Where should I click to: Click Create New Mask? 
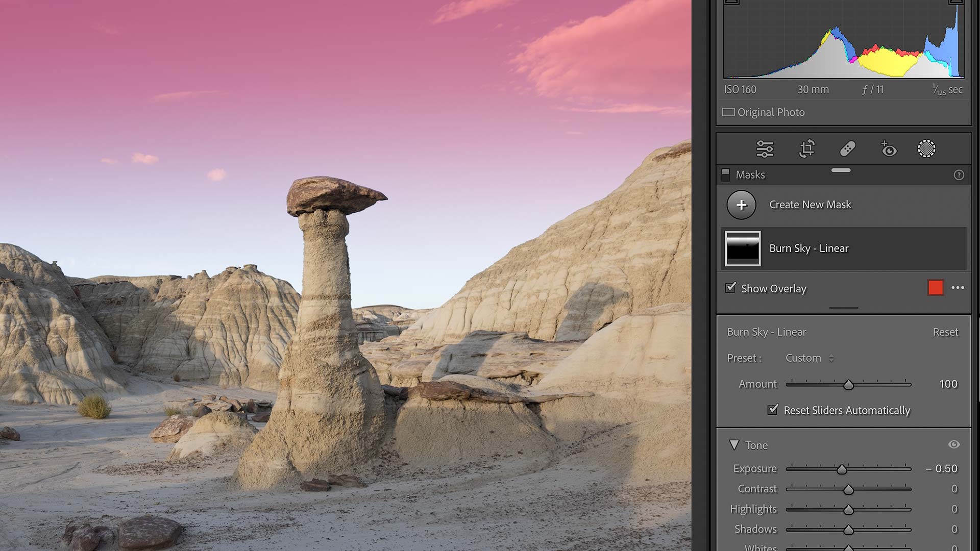click(741, 205)
